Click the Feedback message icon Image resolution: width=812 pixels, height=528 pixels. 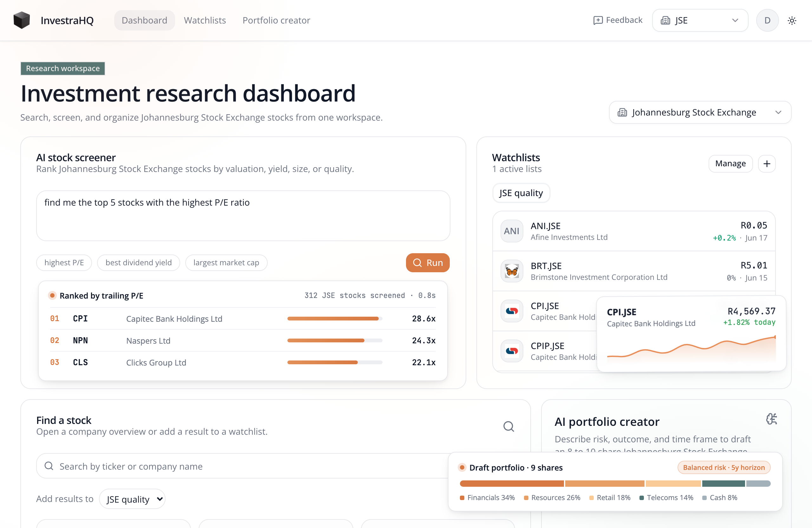598,21
